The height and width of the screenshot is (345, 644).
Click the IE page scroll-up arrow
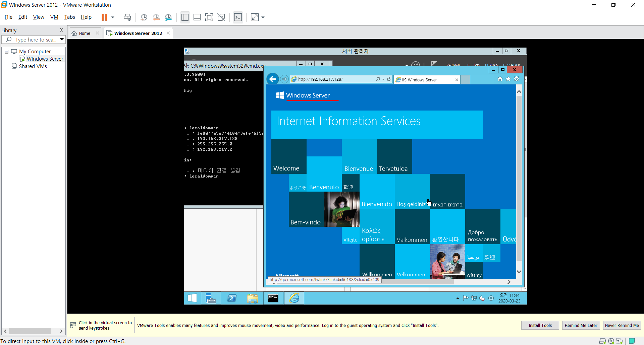[519, 91]
